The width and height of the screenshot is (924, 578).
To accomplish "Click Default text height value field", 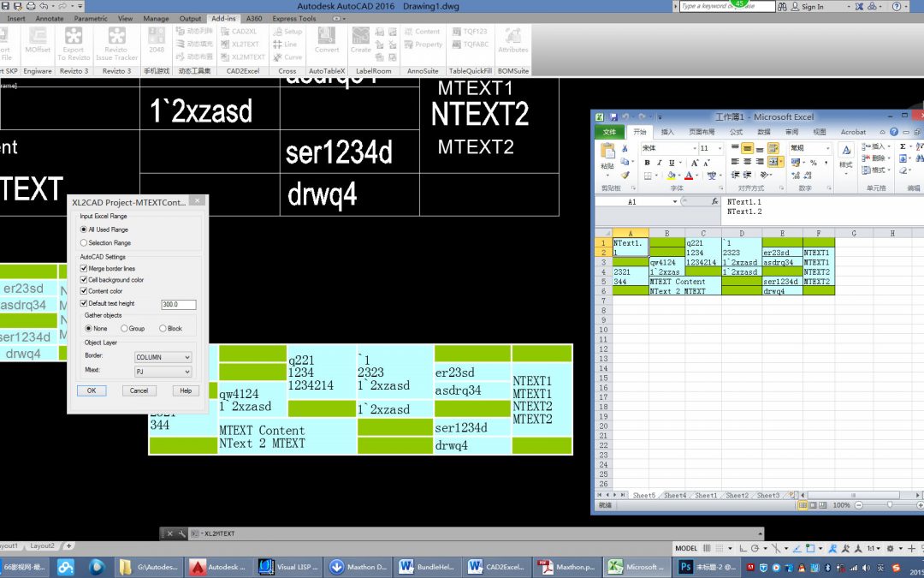I will click(179, 304).
